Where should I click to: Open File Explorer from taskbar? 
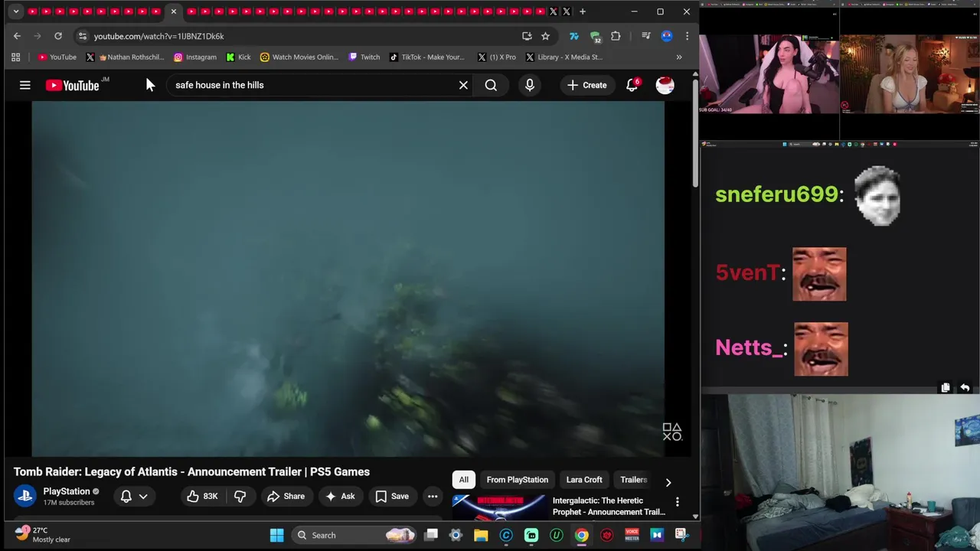(481, 535)
